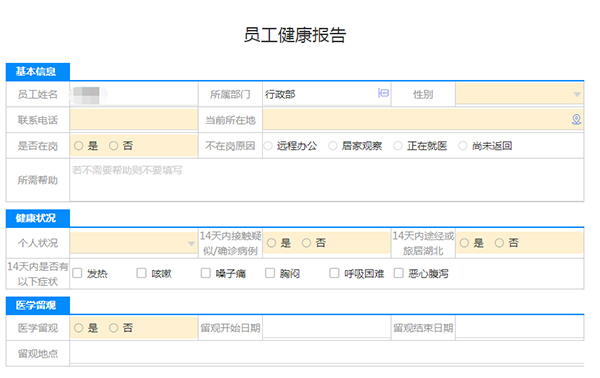Image resolution: width=600 pixels, height=378 pixels.
Task: Choose 尚未返回 as 不在岗原因
Action: pyautogui.click(x=463, y=146)
